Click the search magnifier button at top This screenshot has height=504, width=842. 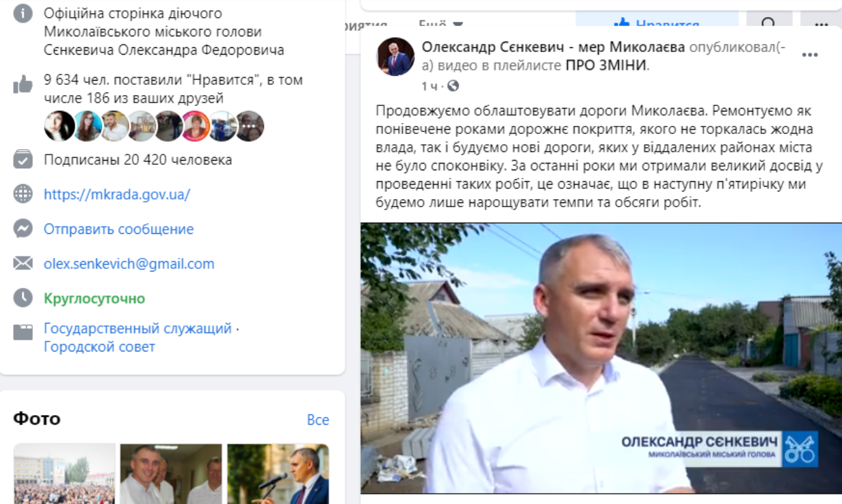coord(769,23)
